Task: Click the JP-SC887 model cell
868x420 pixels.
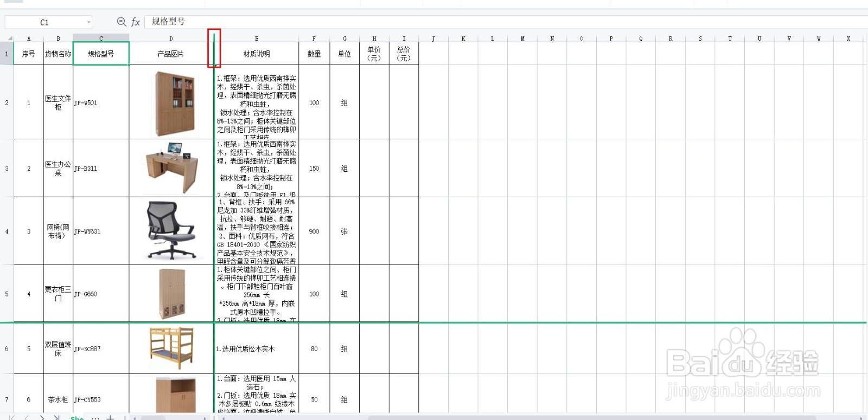Action: [x=101, y=349]
